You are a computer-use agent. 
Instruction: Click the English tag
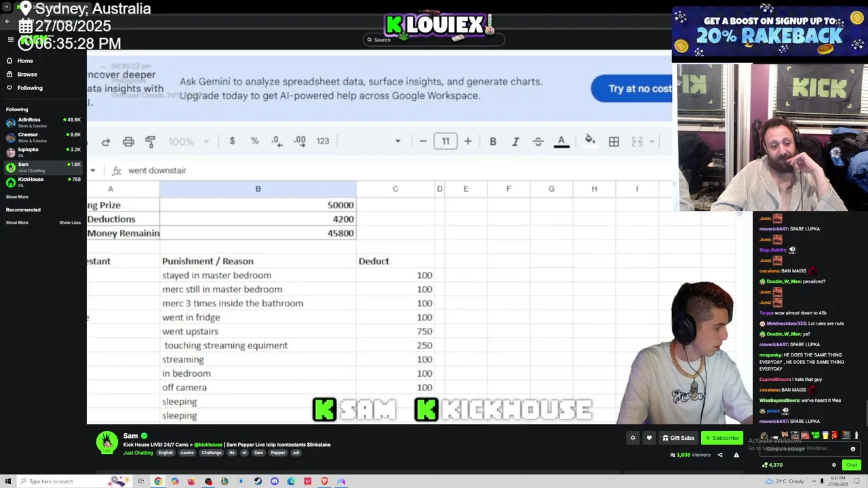point(165,453)
